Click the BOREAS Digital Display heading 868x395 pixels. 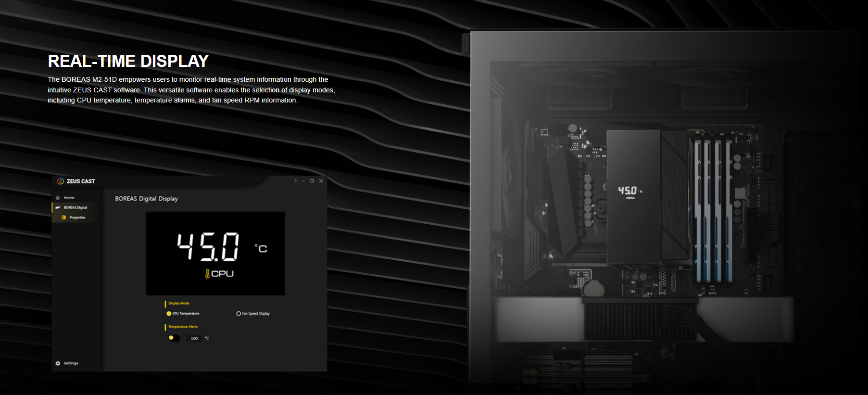[x=146, y=199]
